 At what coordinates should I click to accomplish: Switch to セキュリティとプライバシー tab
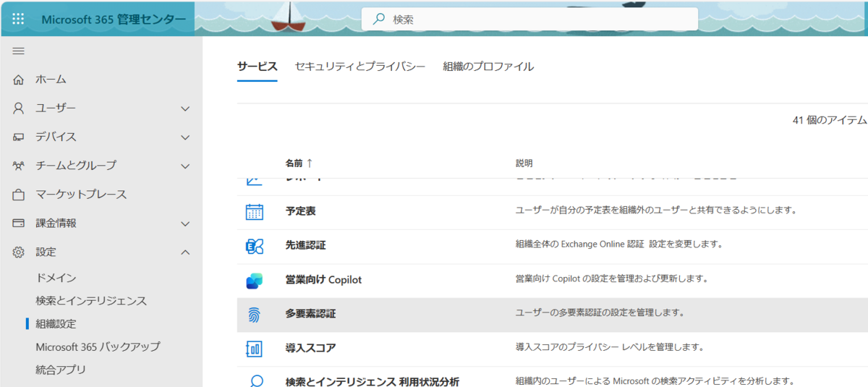coord(359,67)
